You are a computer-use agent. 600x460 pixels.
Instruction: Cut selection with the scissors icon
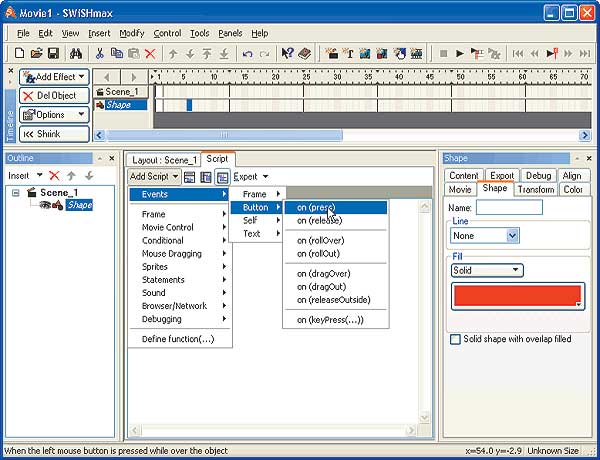coord(99,53)
